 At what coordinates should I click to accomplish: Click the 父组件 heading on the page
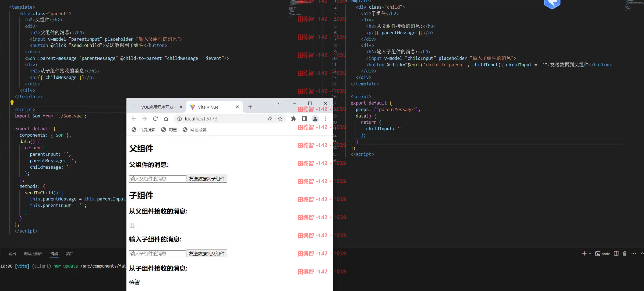pyautogui.click(x=141, y=148)
